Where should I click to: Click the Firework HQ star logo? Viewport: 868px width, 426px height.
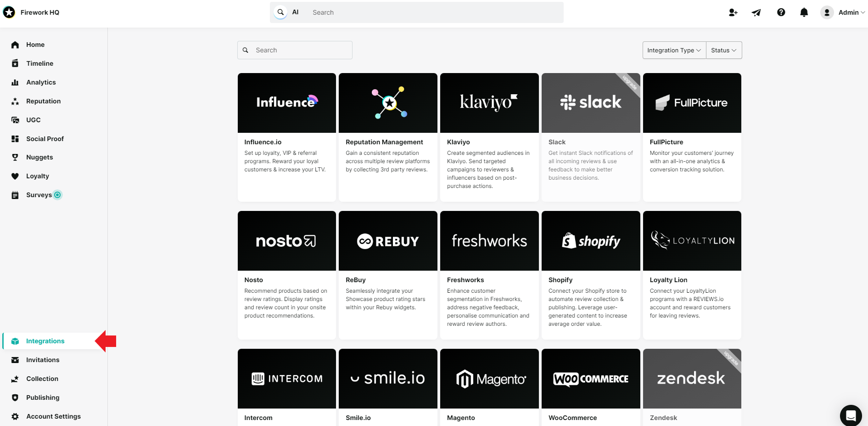9,12
